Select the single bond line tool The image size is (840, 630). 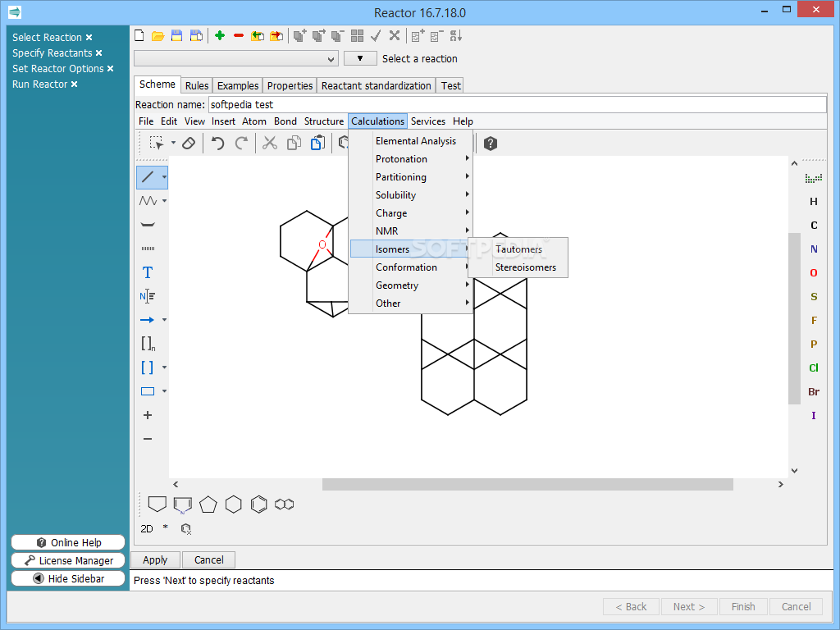pyautogui.click(x=148, y=177)
